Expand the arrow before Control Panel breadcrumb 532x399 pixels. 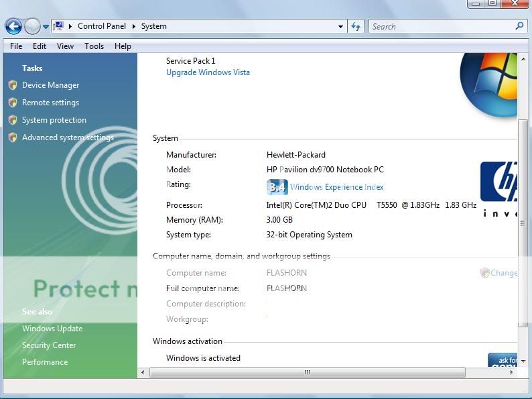tap(70, 26)
